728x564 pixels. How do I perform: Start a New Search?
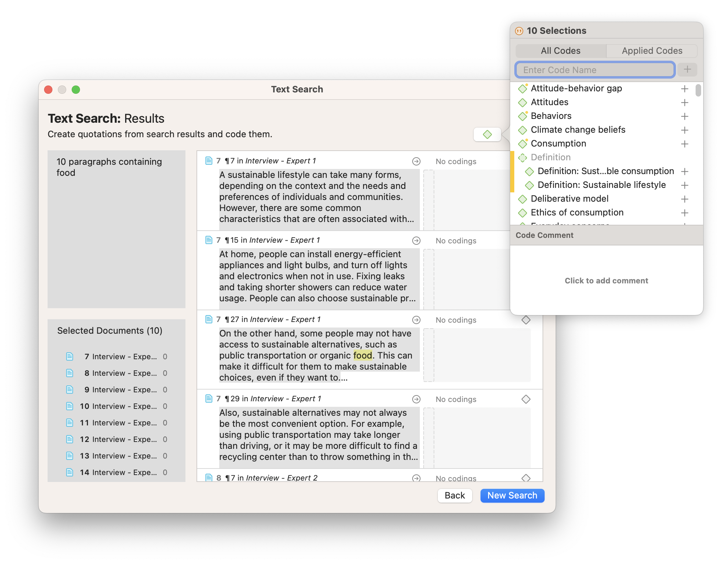[x=512, y=496]
